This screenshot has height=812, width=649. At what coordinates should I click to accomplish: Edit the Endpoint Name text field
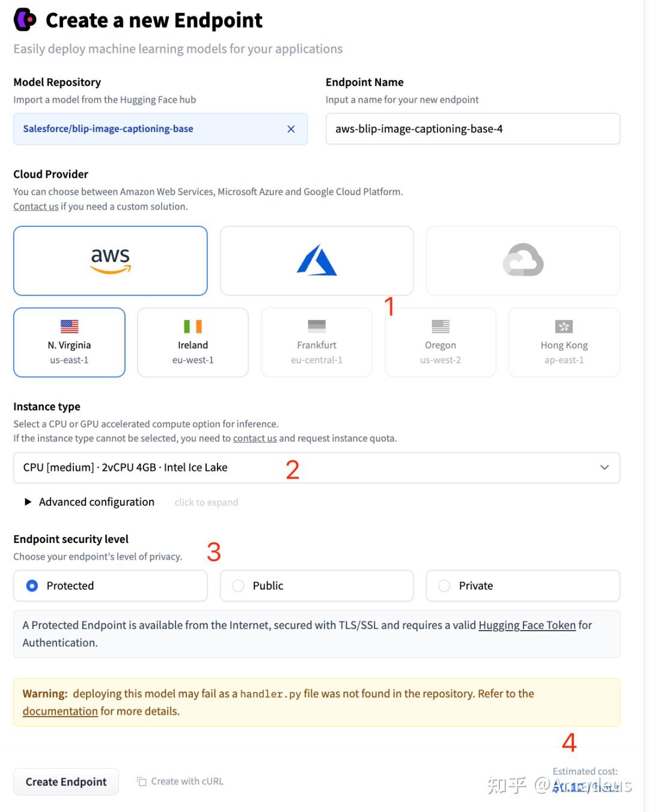472,129
